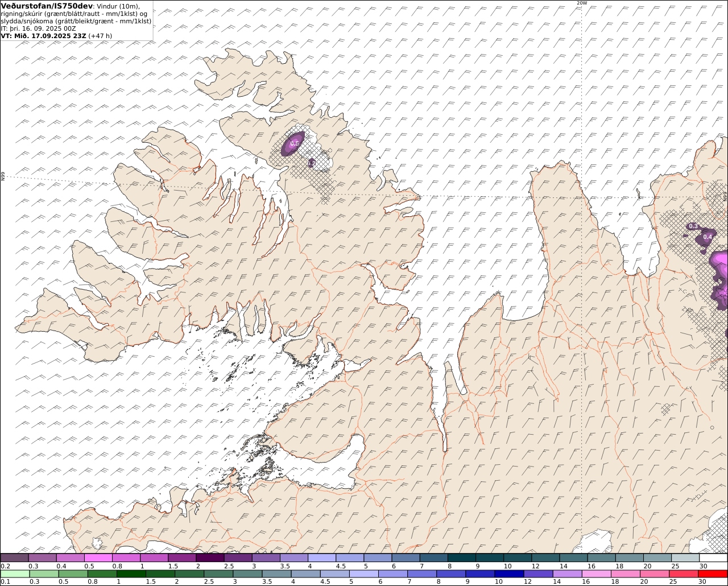Click the '20W' longitude label
The height and width of the screenshot is (586, 728).
(x=581, y=3)
